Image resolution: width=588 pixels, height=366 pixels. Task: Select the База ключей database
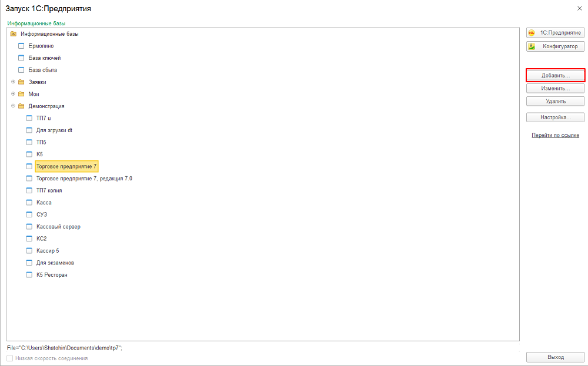(x=45, y=58)
